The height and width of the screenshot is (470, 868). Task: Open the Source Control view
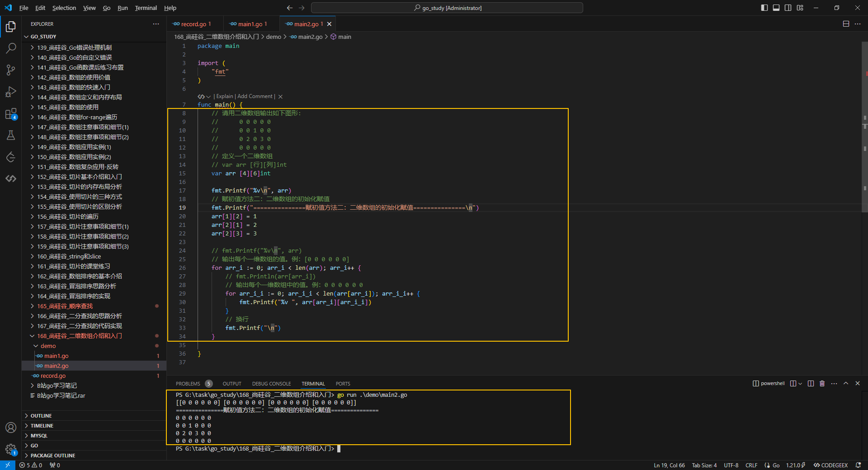coord(11,70)
